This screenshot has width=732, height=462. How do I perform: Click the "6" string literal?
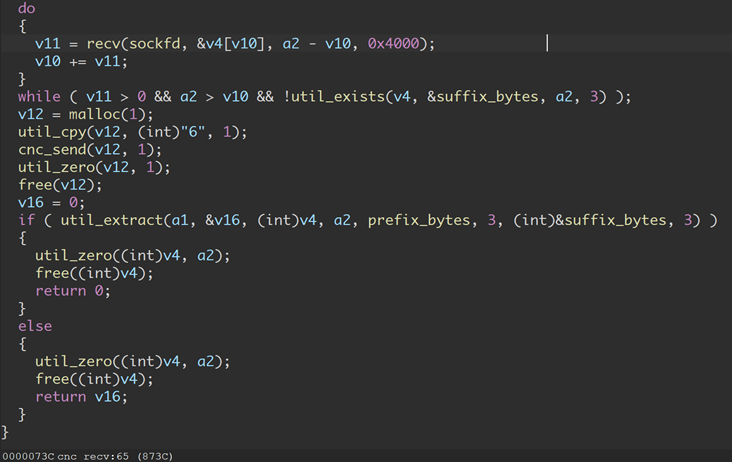193,132
